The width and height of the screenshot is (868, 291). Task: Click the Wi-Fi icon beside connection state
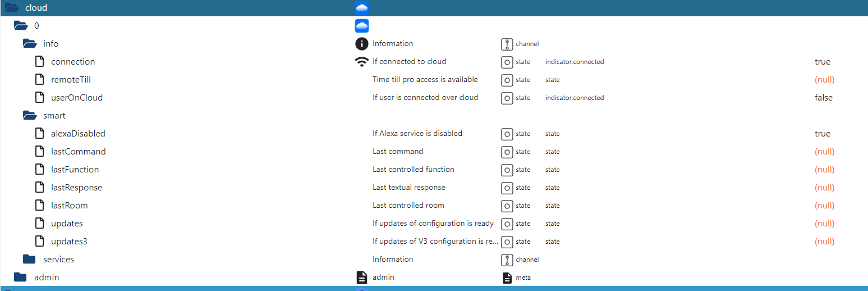pos(362,62)
